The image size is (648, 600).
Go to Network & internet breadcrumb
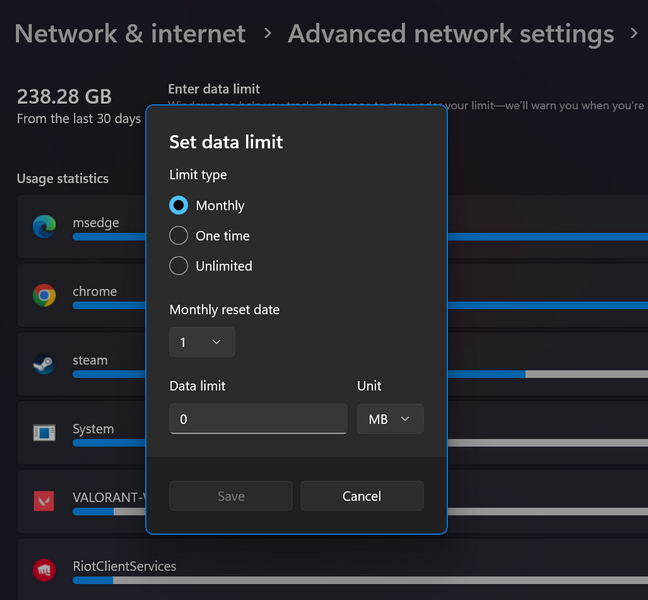tap(130, 33)
